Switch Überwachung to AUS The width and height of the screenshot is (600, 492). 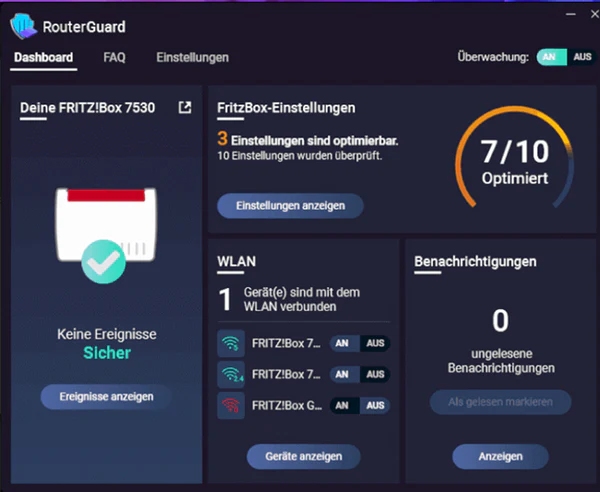point(582,58)
